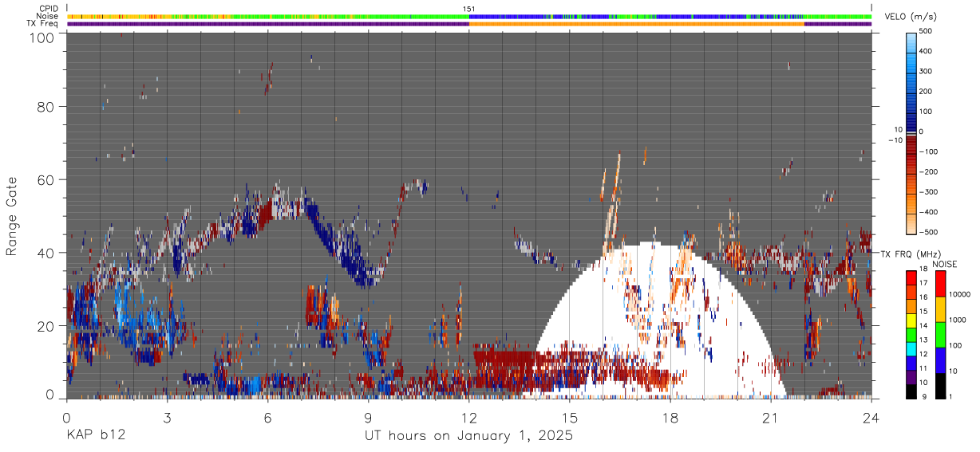The width and height of the screenshot is (980, 452).
Task: Click the velocity colorbar 300 label
Action: coord(926,71)
